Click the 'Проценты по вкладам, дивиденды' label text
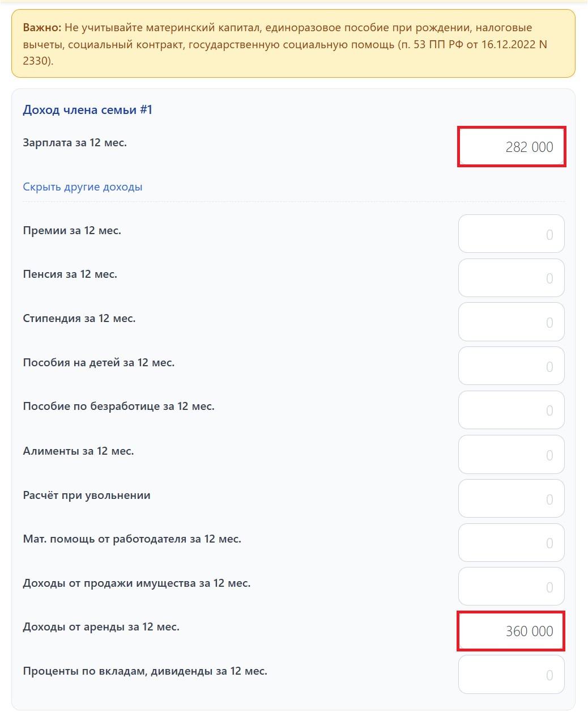Viewport: 588px width, 724px height. 145,671
